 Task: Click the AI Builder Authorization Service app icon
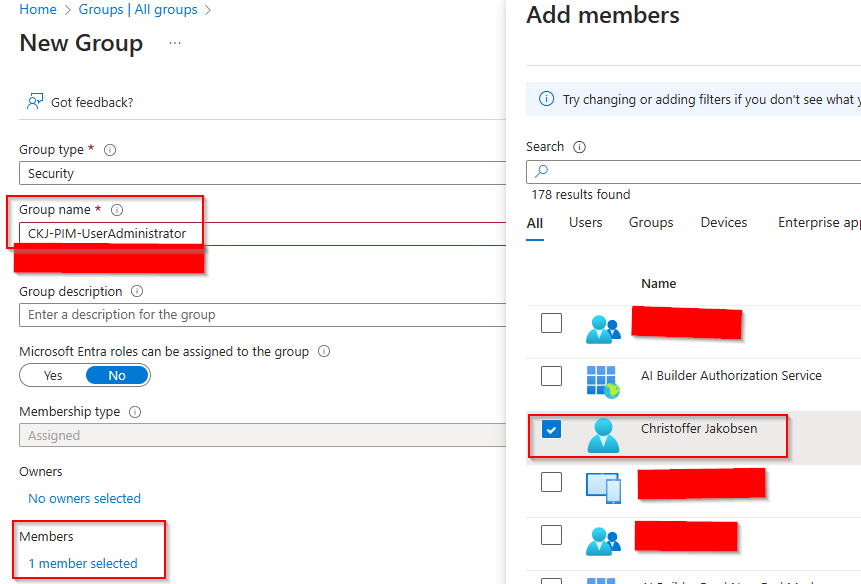click(603, 378)
